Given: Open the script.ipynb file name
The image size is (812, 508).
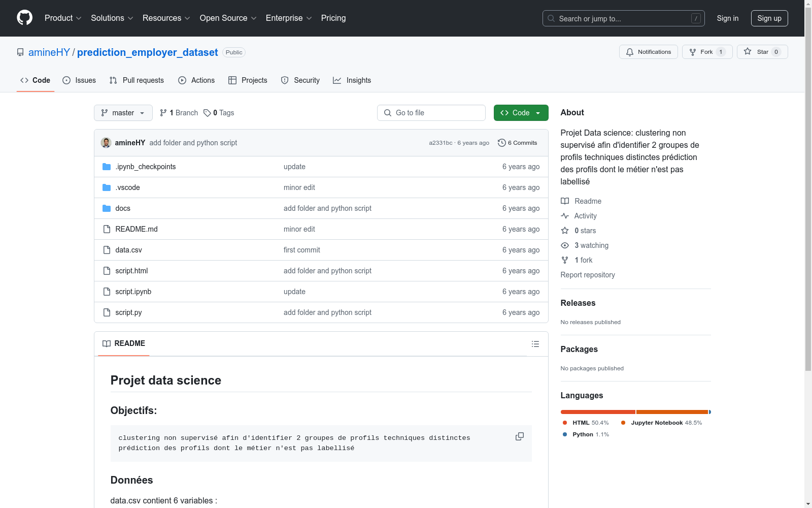Looking at the screenshot, I should (x=133, y=292).
